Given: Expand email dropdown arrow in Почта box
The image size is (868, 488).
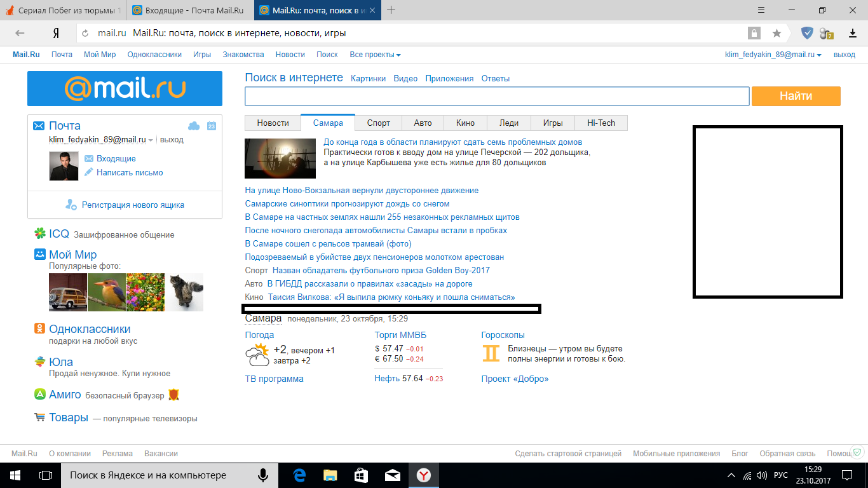Looking at the screenshot, I should (151, 140).
